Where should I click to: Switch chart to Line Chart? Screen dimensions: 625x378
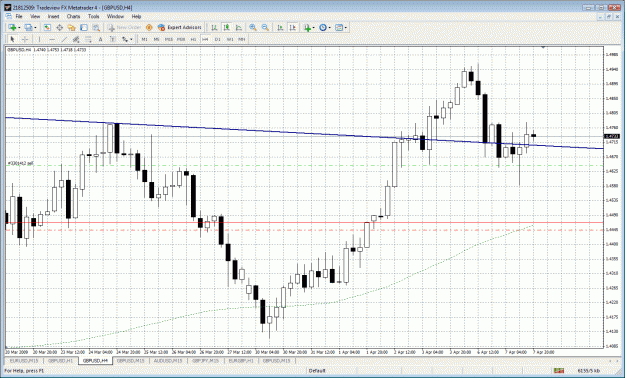point(239,28)
